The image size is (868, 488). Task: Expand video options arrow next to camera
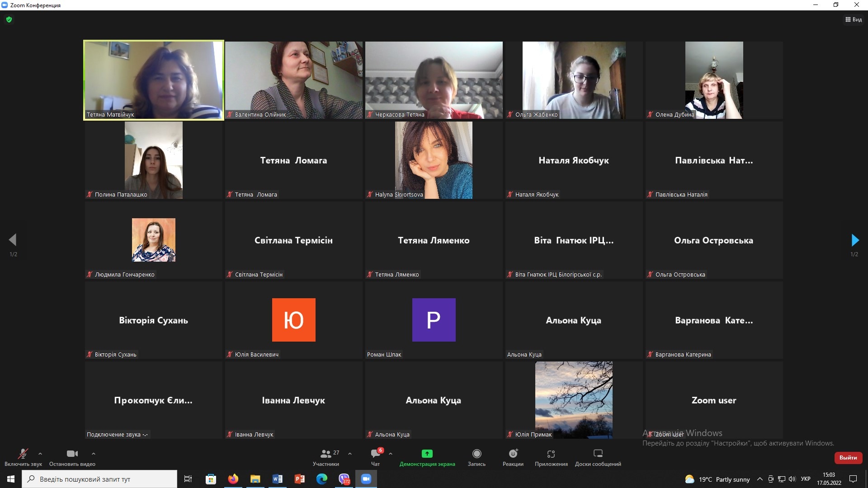point(94,454)
